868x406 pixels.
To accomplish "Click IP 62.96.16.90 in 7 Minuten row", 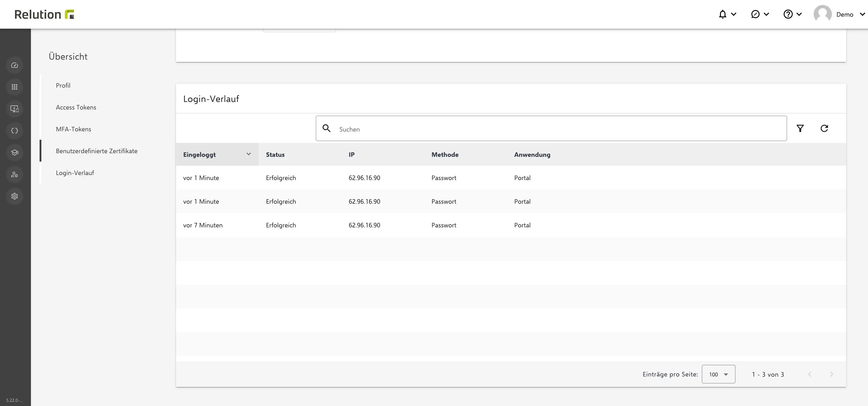I will (x=364, y=225).
